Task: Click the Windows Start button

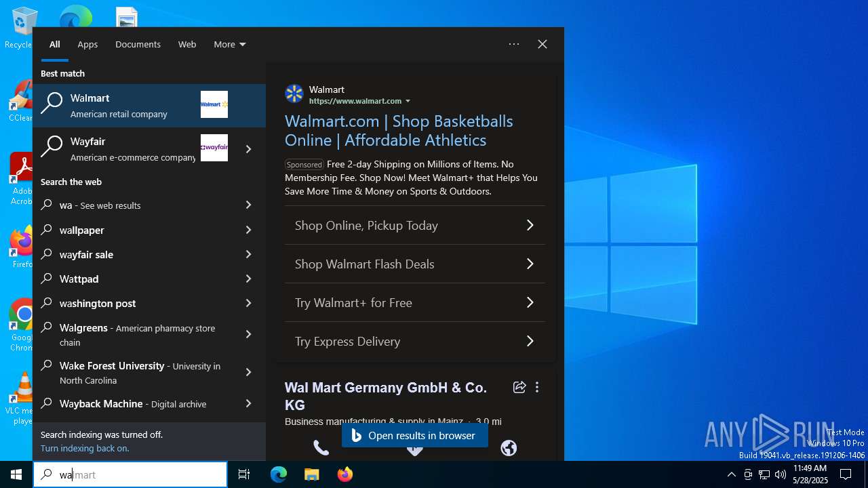Action: pyautogui.click(x=16, y=474)
